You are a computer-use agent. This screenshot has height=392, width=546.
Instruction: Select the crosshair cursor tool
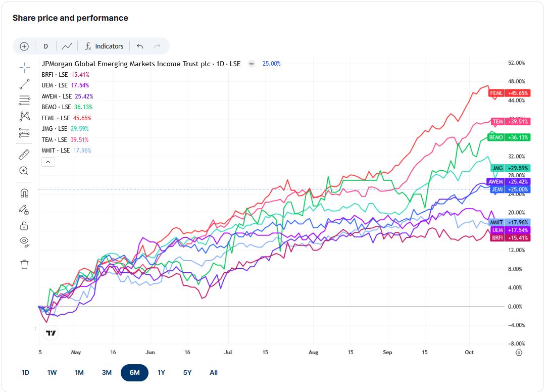click(24, 68)
